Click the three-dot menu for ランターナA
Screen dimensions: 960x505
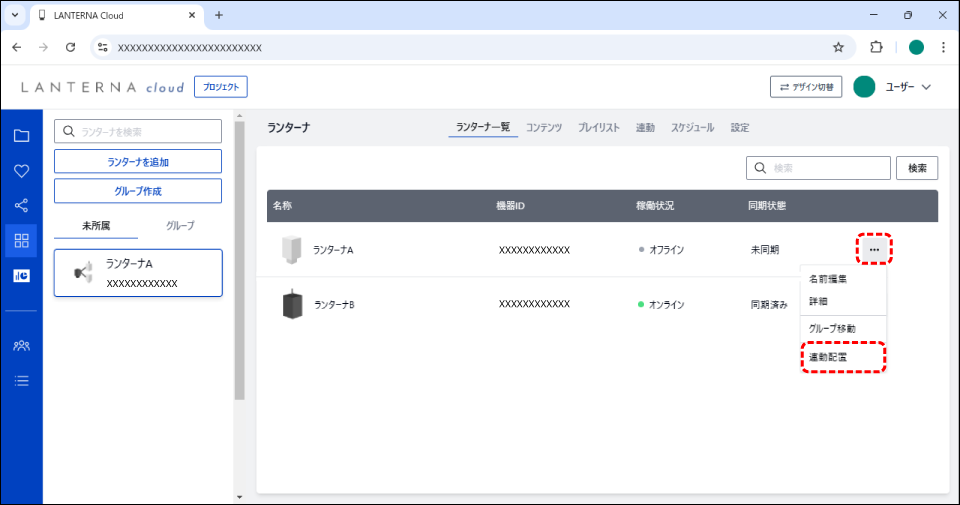pyautogui.click(x=874, y=249)
